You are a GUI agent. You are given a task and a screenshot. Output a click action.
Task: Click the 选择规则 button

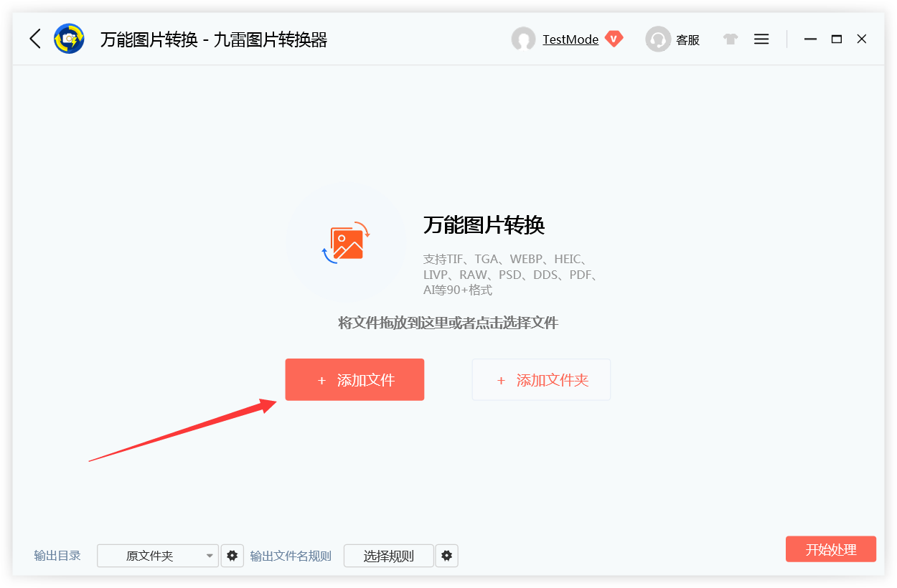pos(388,556)
